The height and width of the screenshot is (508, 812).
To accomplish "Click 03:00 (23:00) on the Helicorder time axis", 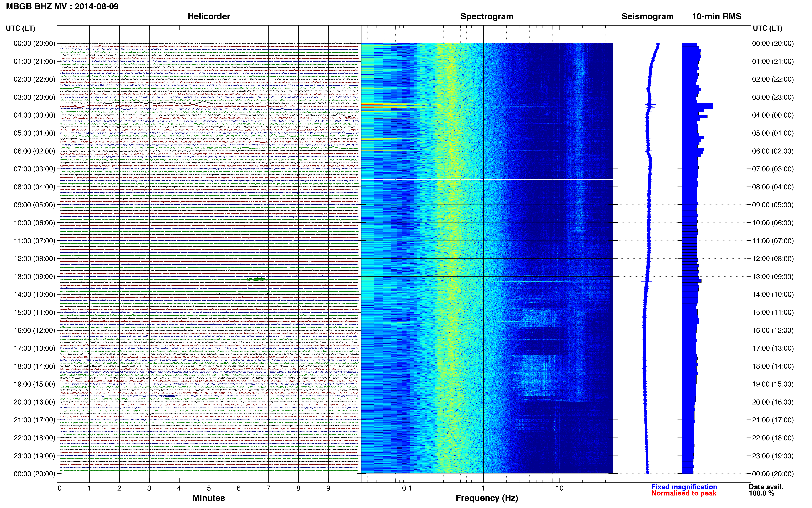I will 34,97.
